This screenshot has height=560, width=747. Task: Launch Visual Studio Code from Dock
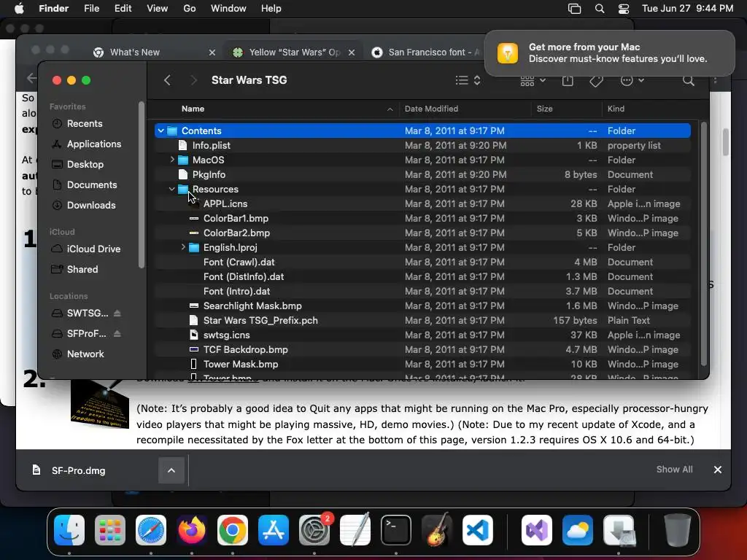tap(477, 530)
